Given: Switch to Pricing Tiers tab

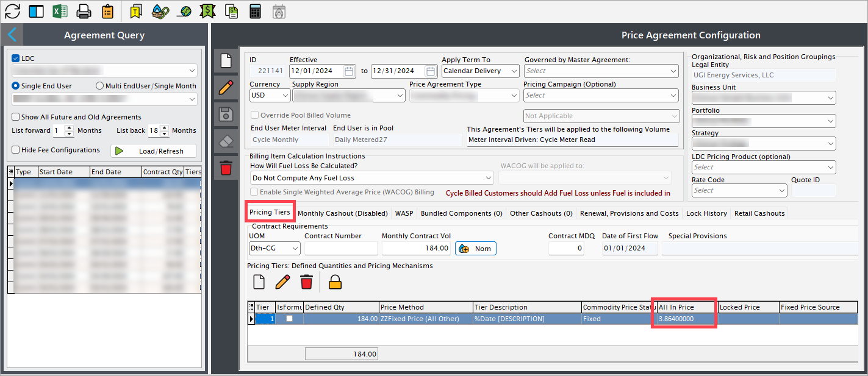Looking at the screenshot, I should coord(270,212).
